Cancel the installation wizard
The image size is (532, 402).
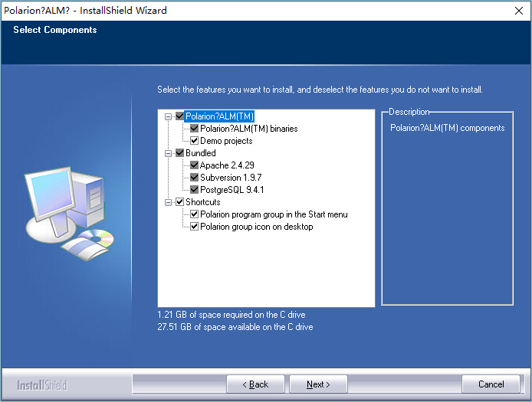491,384
